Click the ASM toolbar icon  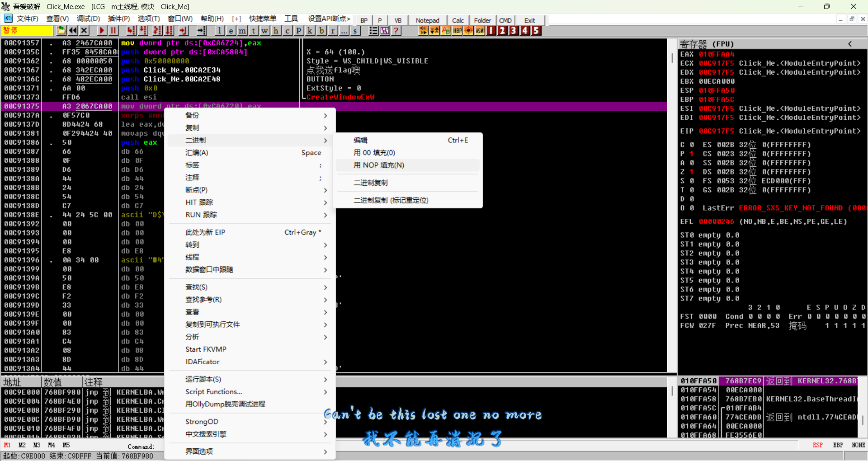coord(480,30)
